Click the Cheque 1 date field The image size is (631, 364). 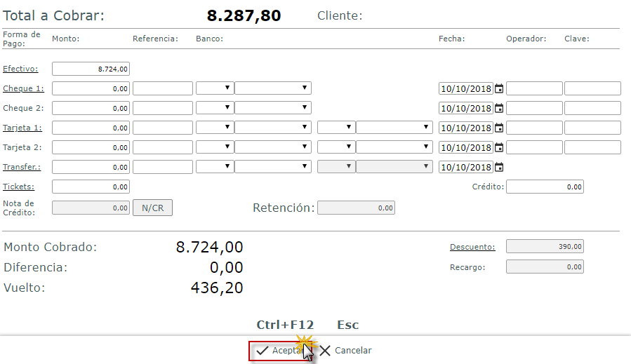(466, 88)
